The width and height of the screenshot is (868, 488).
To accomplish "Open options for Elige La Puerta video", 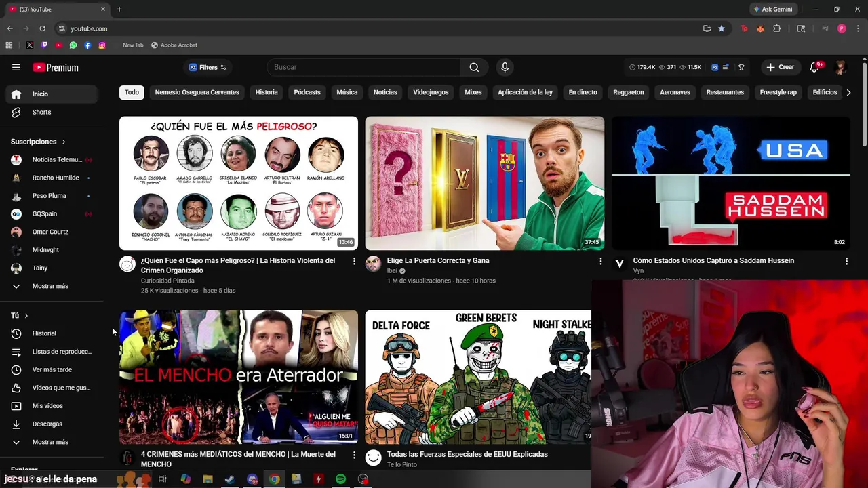I will point(600,261).
